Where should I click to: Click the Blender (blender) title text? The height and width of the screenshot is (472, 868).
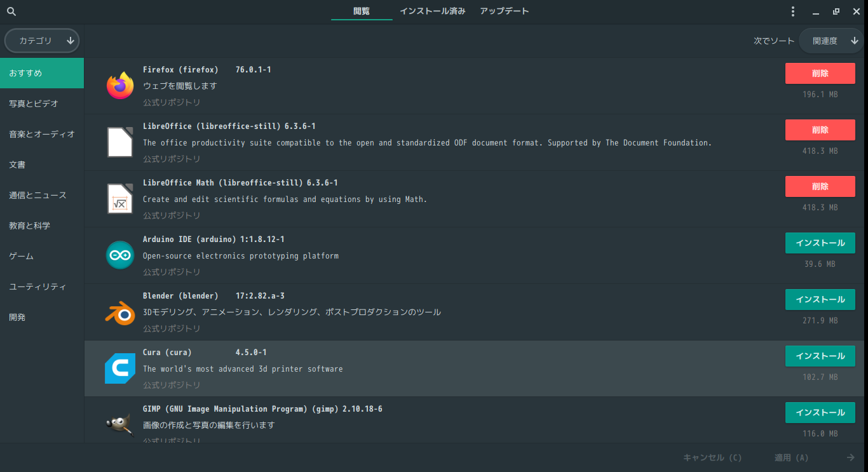[x=180, y=295]
